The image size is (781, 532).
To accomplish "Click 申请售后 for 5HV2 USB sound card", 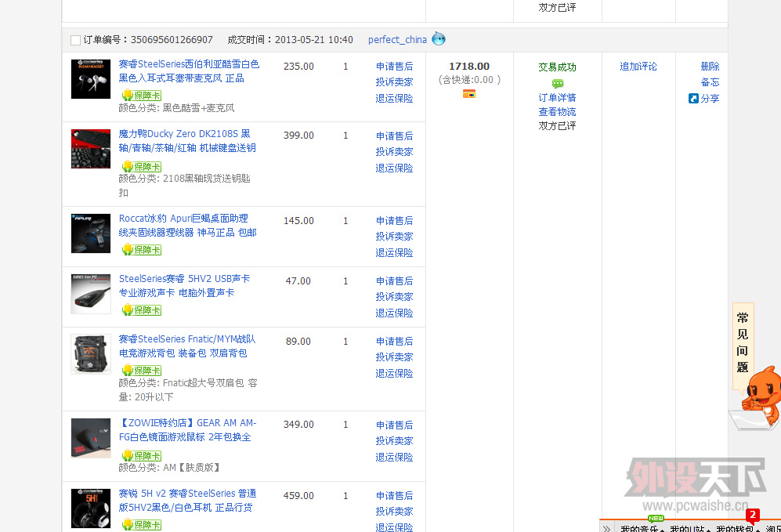I will coord(395,281).
